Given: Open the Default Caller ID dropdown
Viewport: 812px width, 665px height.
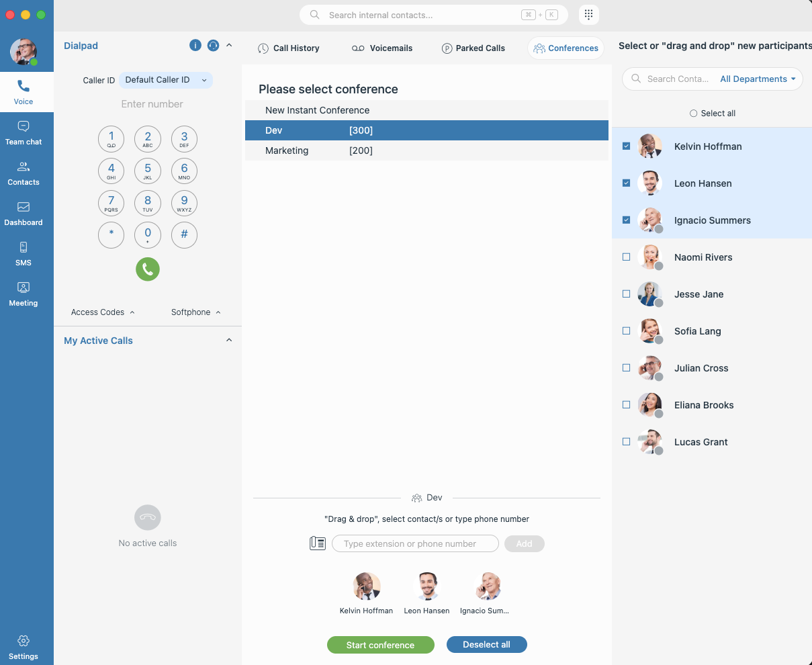Looking at the screenshot, I should pyautogui.click(x=165, y=80).
